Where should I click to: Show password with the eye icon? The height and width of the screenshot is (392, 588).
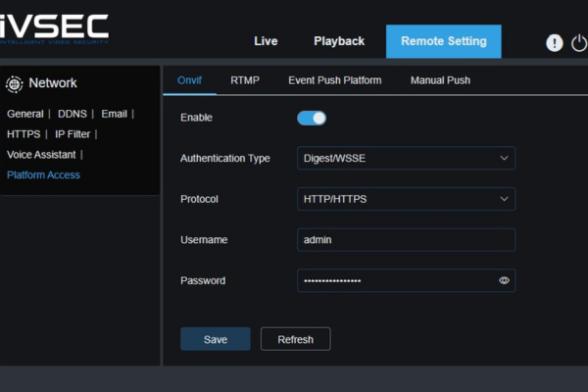(504, 280)
